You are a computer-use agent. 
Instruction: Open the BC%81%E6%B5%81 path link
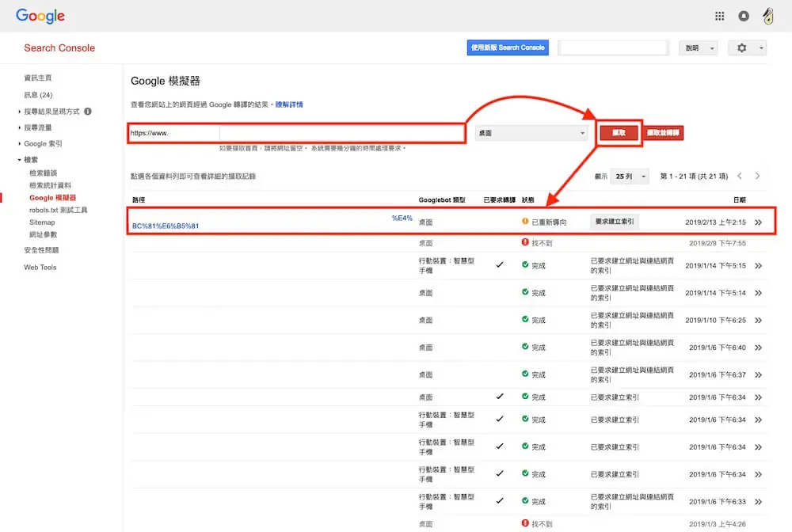(166, 226)
